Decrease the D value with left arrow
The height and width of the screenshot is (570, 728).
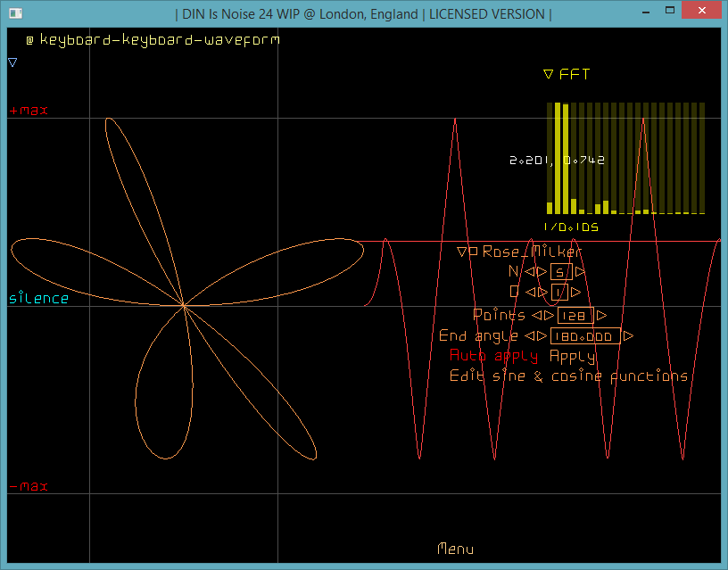click(x=529, y=292)
